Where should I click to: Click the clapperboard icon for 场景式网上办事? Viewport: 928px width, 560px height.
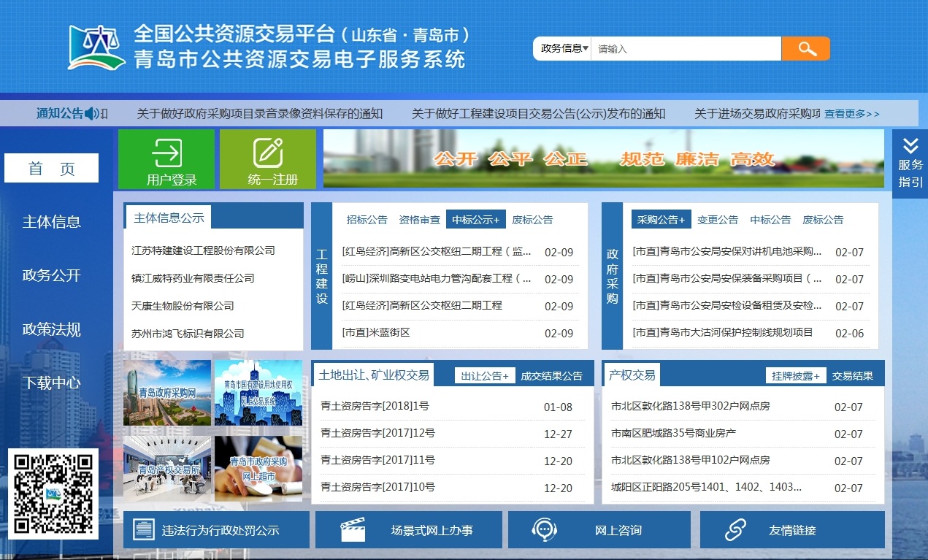353,530
